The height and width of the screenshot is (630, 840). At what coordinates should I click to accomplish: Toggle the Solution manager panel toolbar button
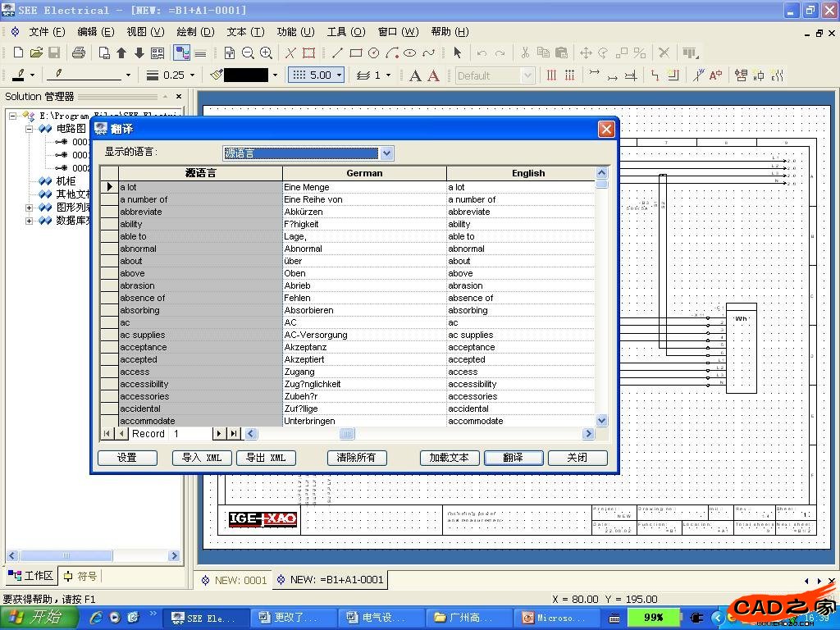182,53
